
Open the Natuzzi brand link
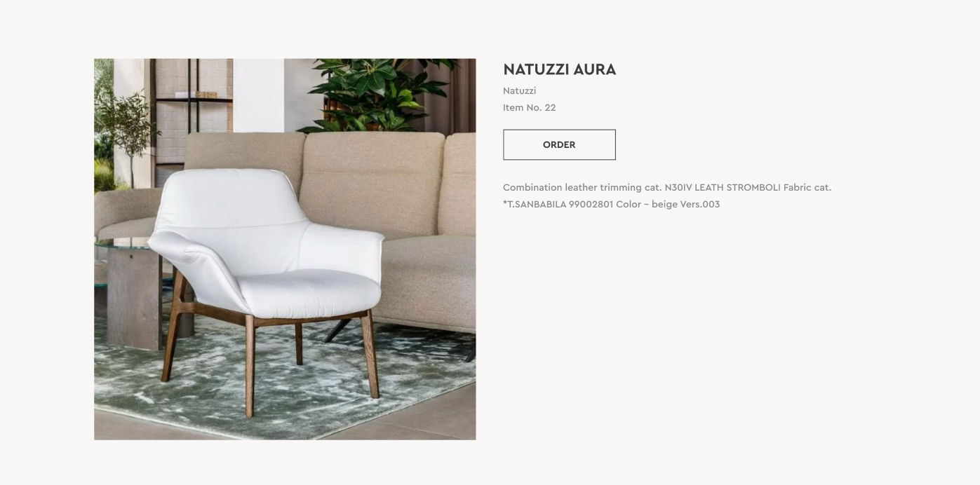519,90
